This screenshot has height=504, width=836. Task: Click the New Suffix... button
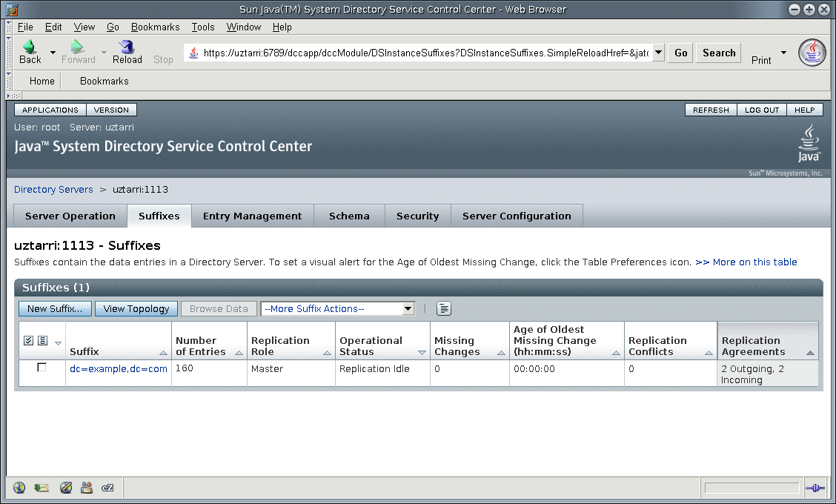pos(55,309)
